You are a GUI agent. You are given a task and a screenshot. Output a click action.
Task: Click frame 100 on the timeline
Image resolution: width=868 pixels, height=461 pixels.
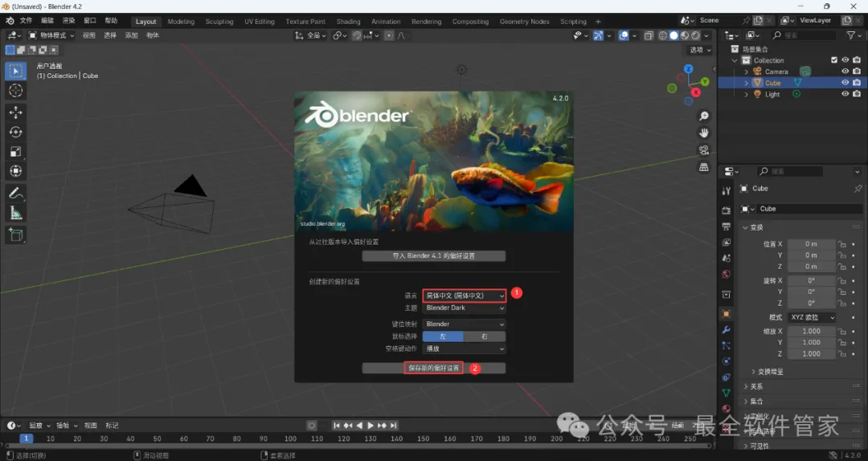point(290,439)
